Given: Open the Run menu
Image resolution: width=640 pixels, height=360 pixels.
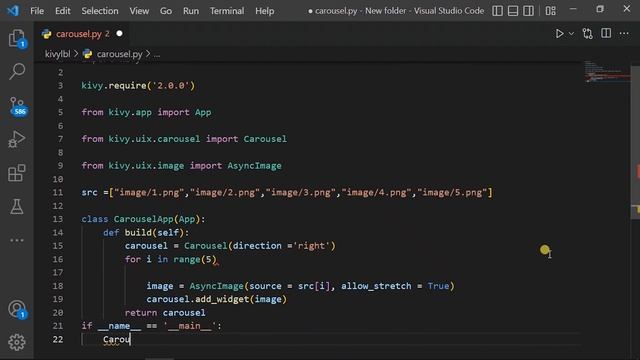Looking at the screenshot, I should [191, 11].
